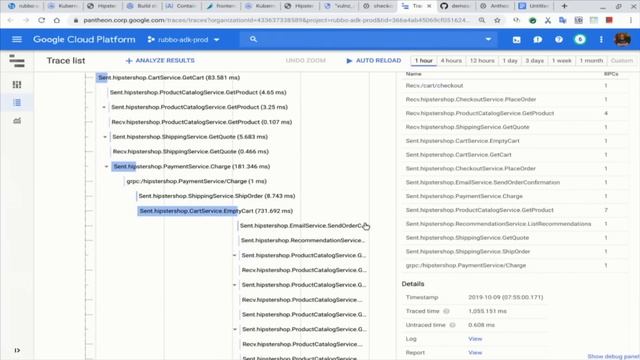Click the Analyze Results button
This screenshot has width=640, height=360.
pyautogui.click(x=160, y=60)
